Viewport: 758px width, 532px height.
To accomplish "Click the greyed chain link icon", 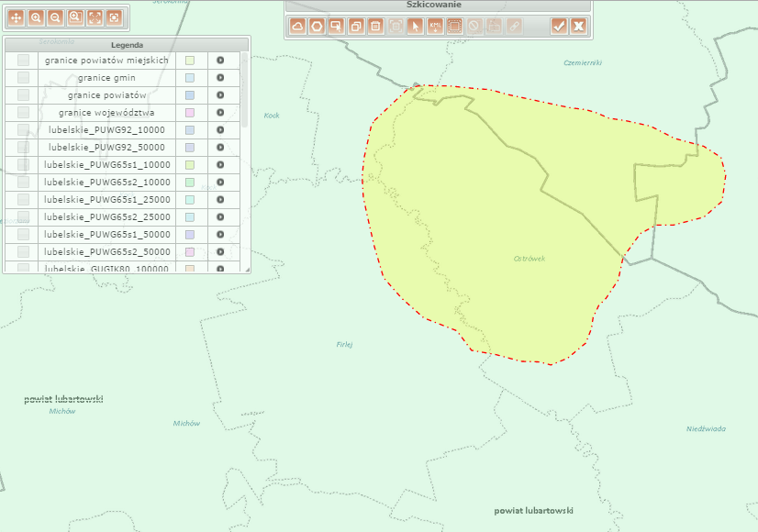I will pyautogui.click(x=514, y=26).
